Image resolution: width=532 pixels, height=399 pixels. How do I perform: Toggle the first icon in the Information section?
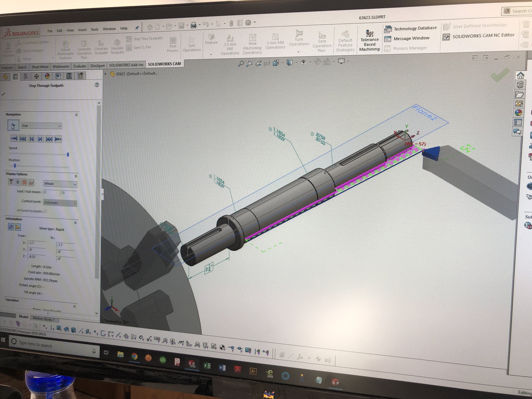coord(11,227)
